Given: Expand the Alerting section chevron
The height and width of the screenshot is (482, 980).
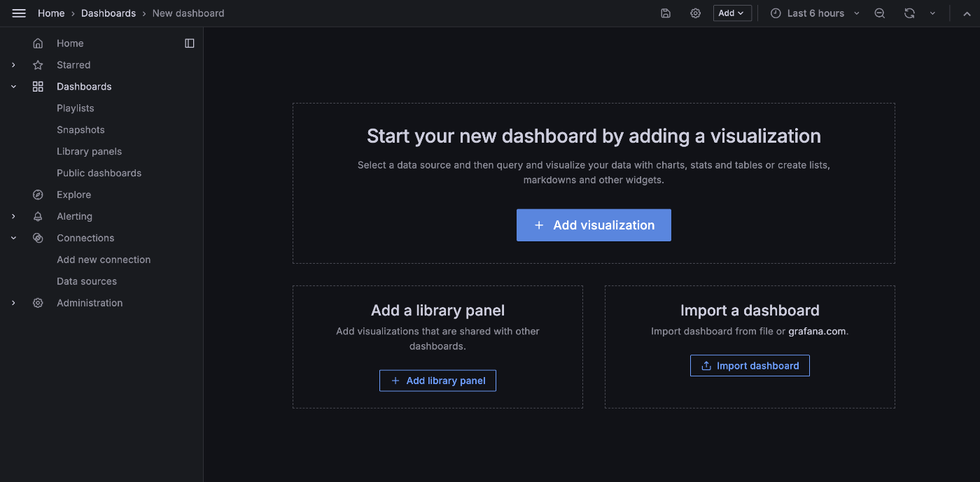Looking at the screenshot, I should (x=13, y=217).
